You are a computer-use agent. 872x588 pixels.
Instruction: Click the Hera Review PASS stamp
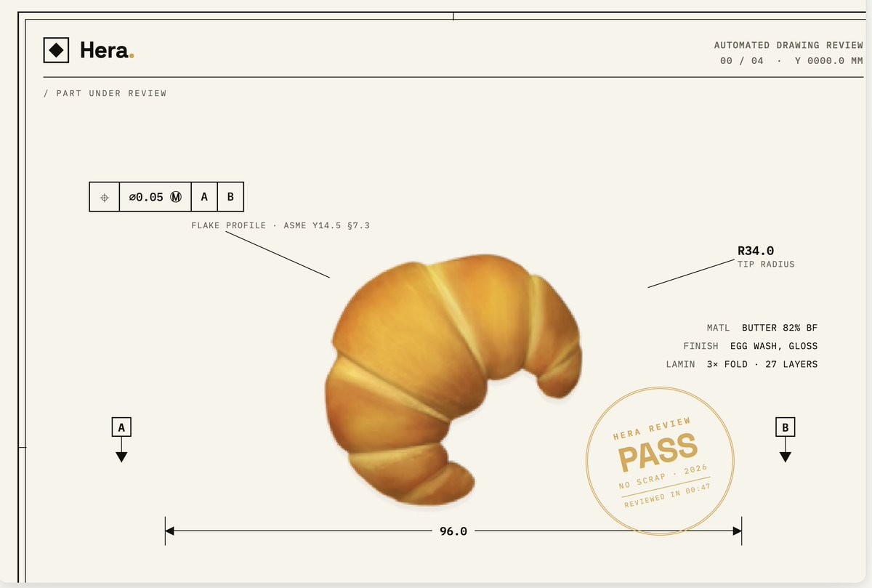(660, 461)
